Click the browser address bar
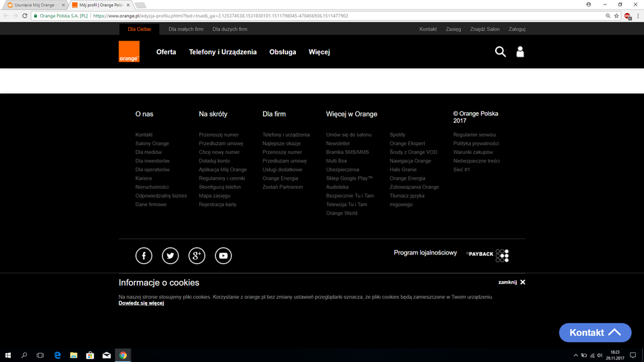Screen dimensions: 644x362 tap(322, 16)
